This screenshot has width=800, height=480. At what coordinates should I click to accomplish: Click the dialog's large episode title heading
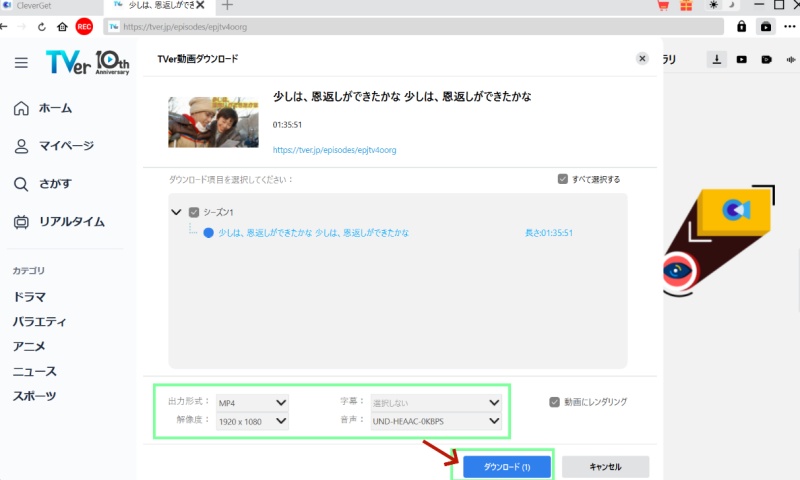point(402,96)
